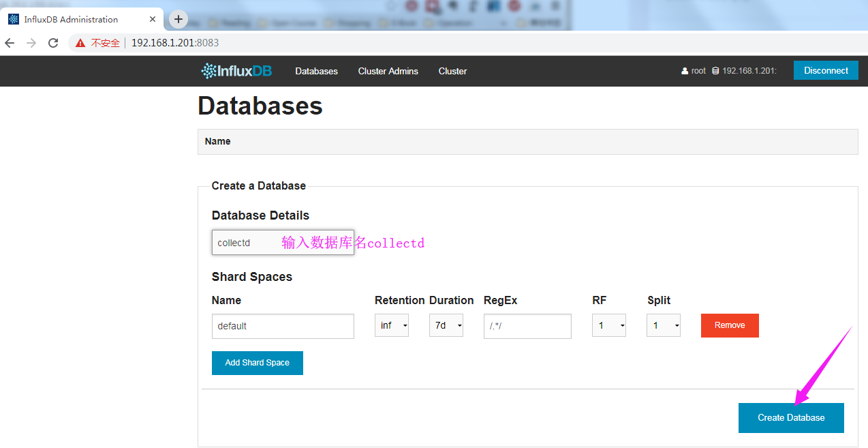Open the RF dropdown
The height and width of the screenshot is (448, 868).
609,325
